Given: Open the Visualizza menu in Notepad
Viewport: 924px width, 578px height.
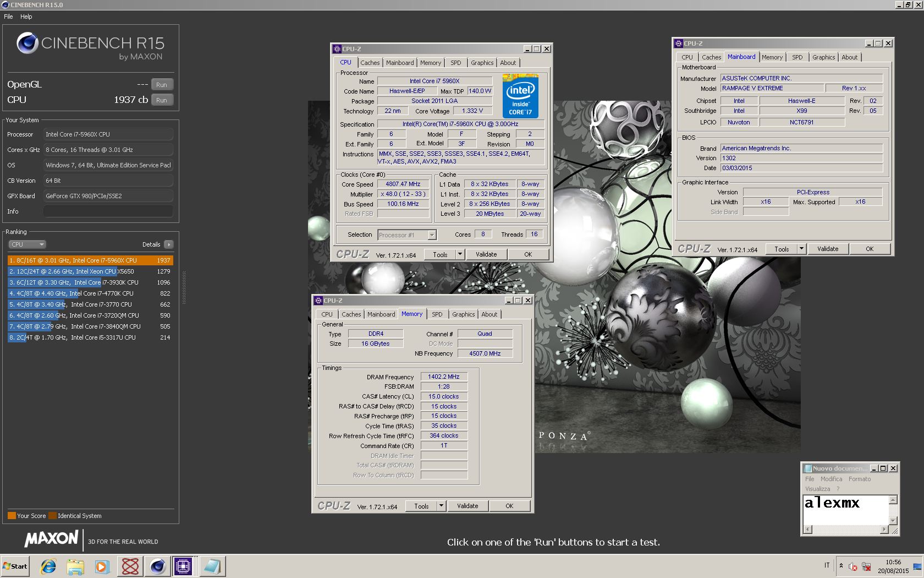Looking at the screenshot, I should tap(818, 489).
